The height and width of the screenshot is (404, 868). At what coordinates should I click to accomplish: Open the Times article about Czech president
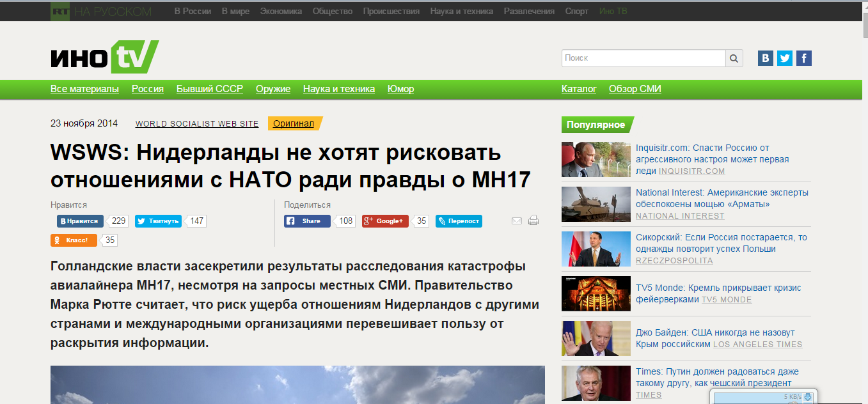717,377
